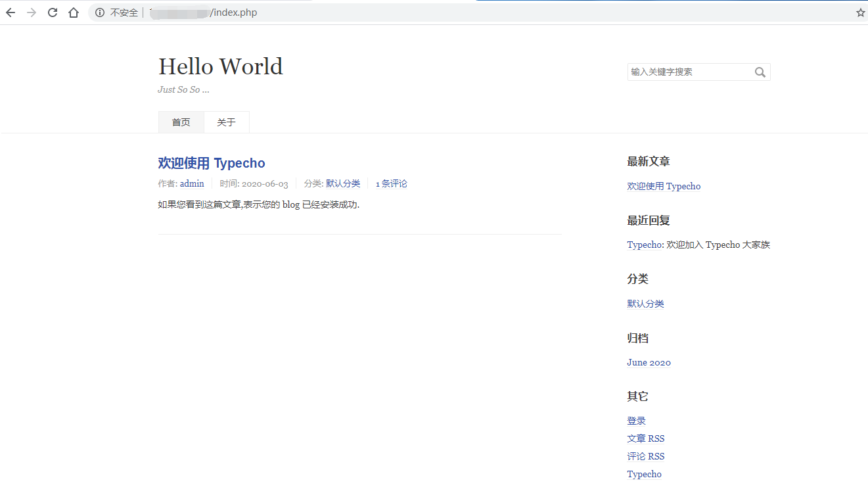Open the 文章 RSS feed link

[645, 438]
